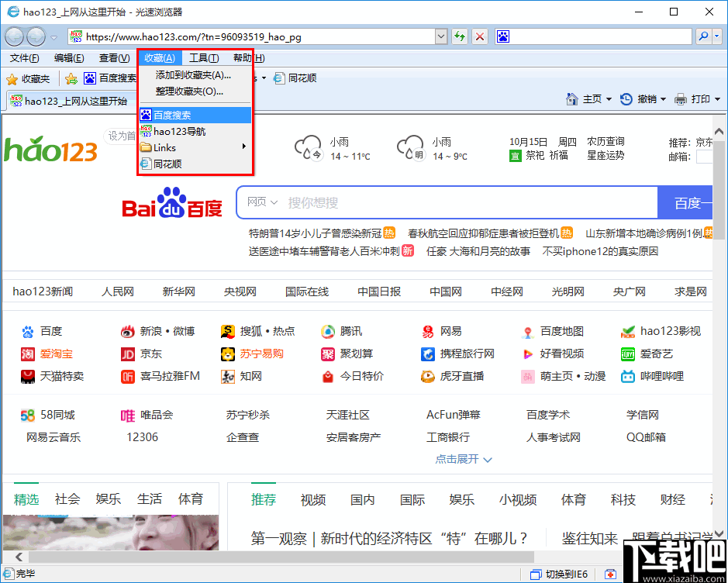Switch to the 视频 feed tab
Image resolution: width=728 pixels, height=583 pixels.
point(313,499)
